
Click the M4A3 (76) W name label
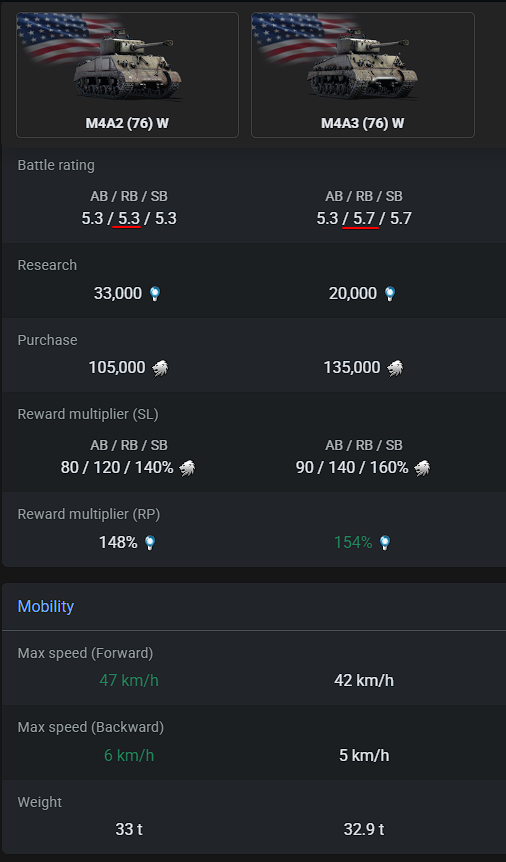pyautogui.click(x=362, y=123)
